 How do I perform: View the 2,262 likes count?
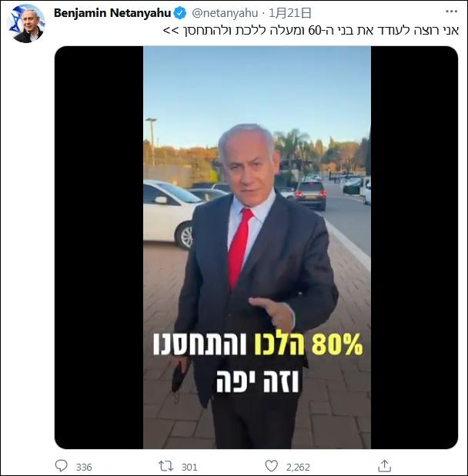pyautogui.click(x=298, y=467)
